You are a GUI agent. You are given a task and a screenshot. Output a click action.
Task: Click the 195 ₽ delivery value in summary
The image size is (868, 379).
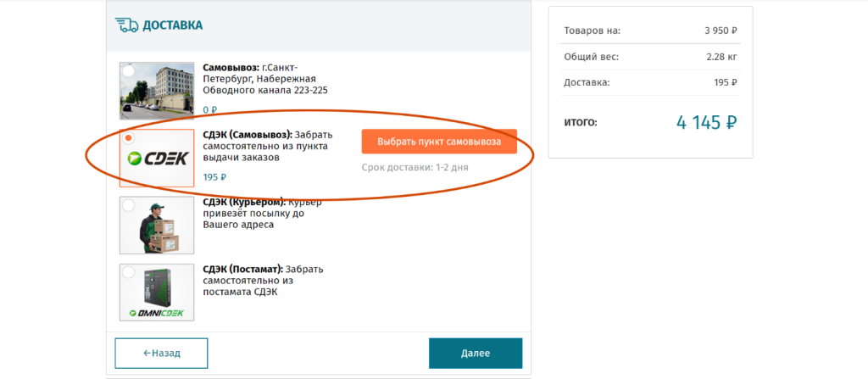[x=726, y=82]
